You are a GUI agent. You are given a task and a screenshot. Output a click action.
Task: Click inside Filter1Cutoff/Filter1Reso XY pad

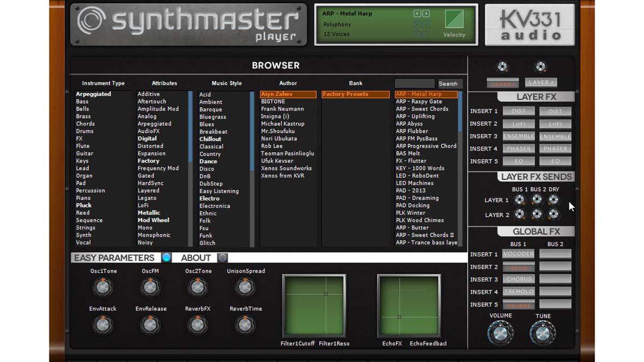click(x=314, y=306)
